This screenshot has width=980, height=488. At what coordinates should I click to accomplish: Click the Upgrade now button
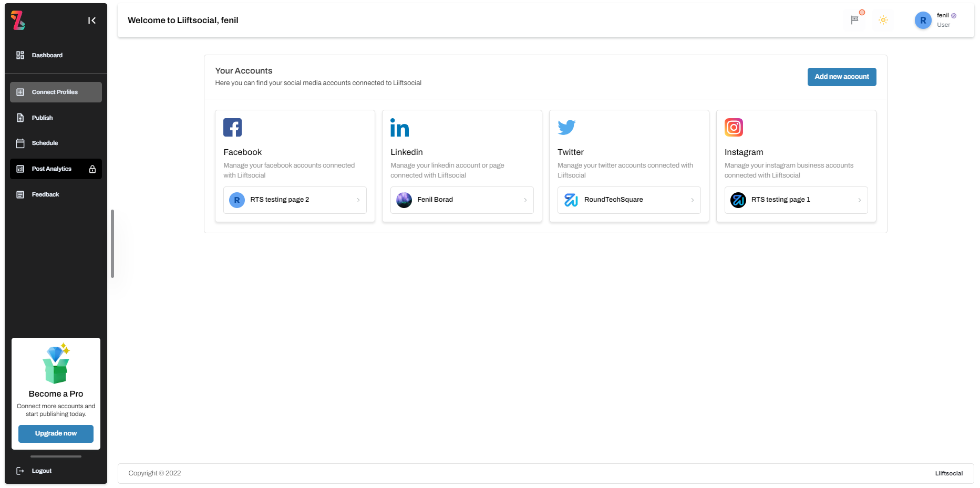pos(55,433)
